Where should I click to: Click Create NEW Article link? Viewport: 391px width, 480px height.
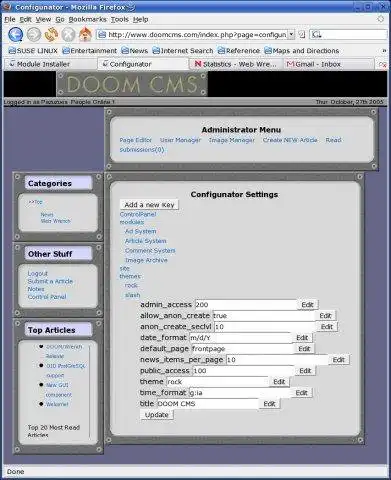click(x=290, y=140)
